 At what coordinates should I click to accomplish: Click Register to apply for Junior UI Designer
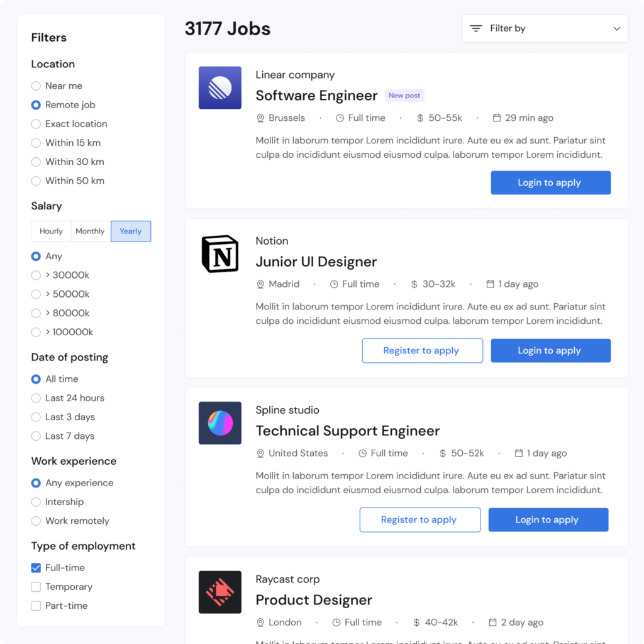[x=422, y=351]
